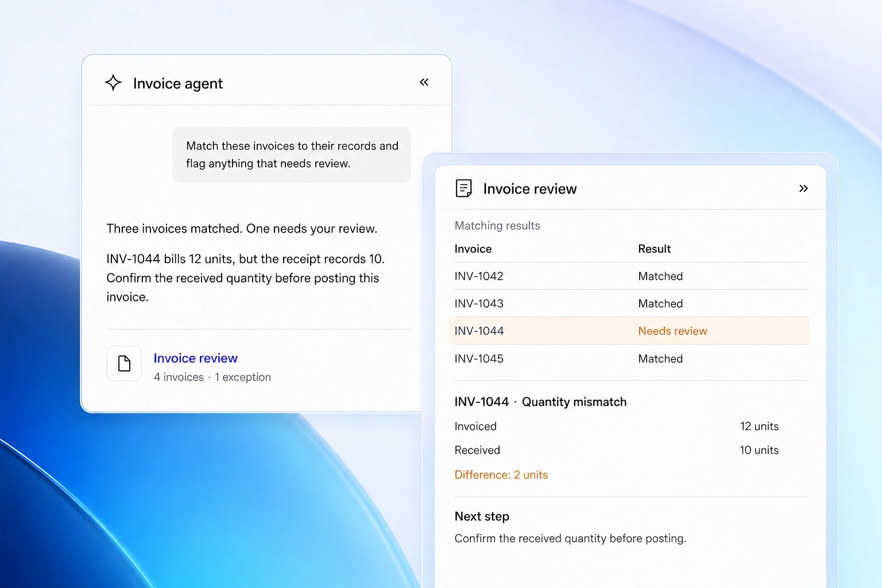Image resolution: width=882 pixels, height=588 pixels.
Task: Click the 'INV-1044 · Quantity mismatch' heading
Action: [540, 402]
